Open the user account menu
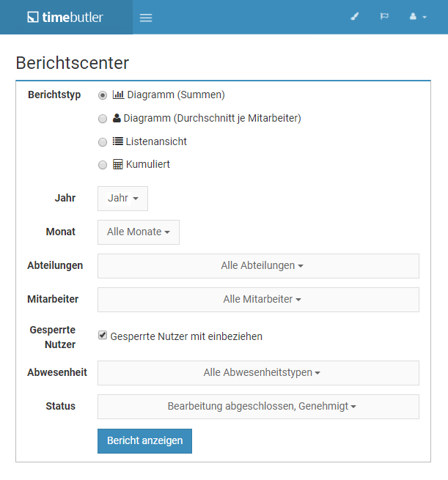Image resolution: width=448 pixels, height=480 pixels. pyautogui.click(x=418, y=17)
